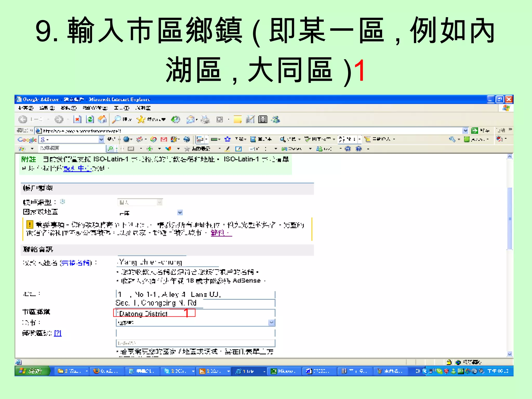Click the green Go arrow button
Screen dimensions: 532x399
coord(475,130)
